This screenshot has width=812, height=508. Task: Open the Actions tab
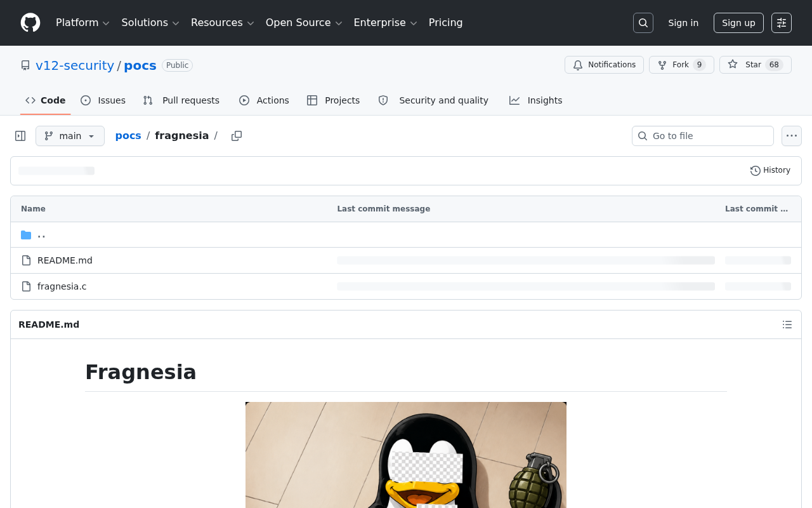pyautogui.click(x=264, y=100)
